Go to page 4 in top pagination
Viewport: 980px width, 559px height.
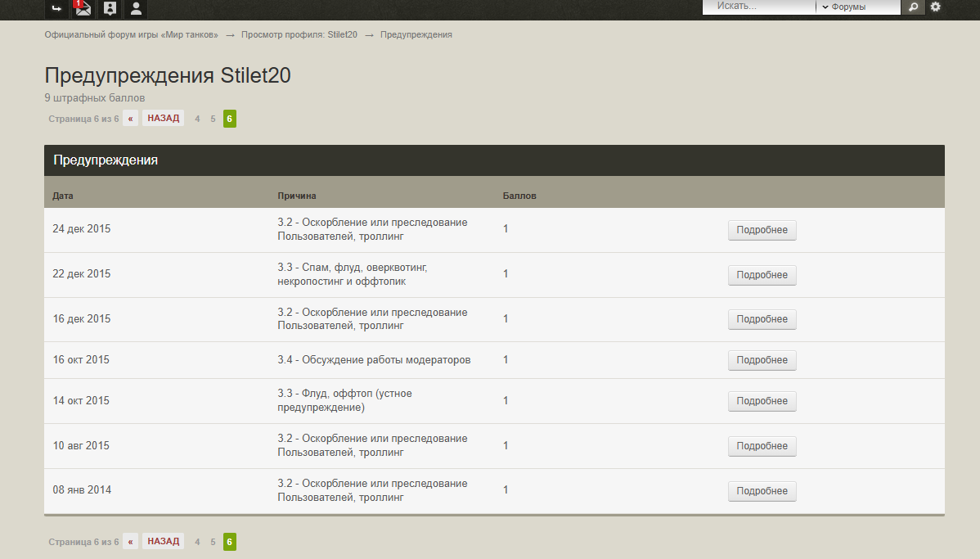click(197, 119)
